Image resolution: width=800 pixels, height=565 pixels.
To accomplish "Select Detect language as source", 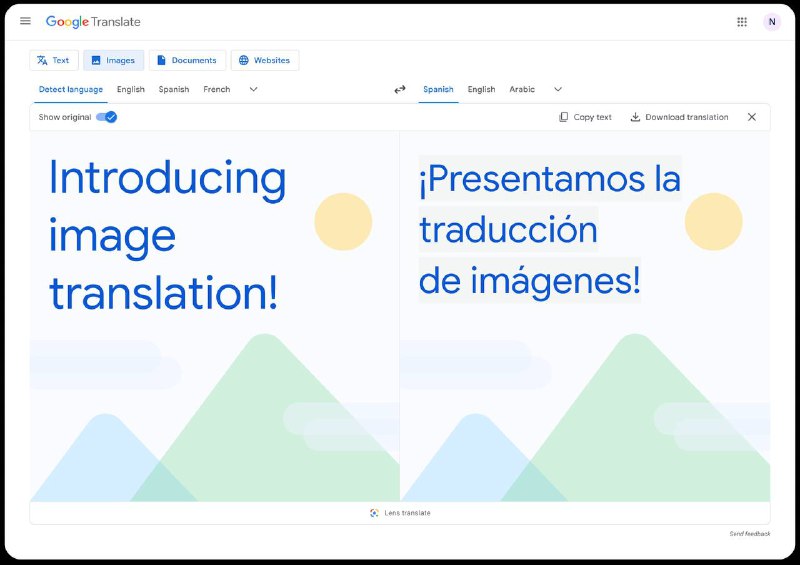I will point(70,89).
